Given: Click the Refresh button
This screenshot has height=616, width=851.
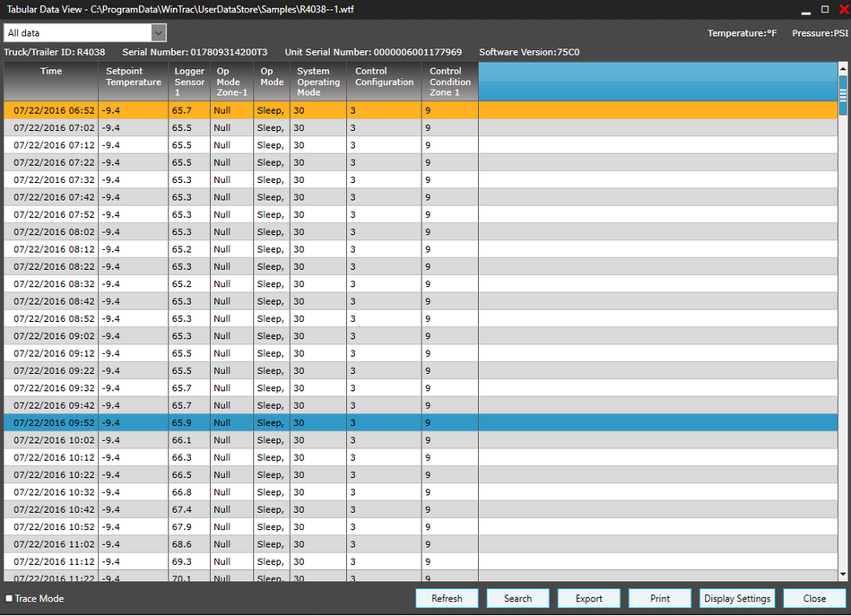Looking at the screenshot, I should coord(447,599).
